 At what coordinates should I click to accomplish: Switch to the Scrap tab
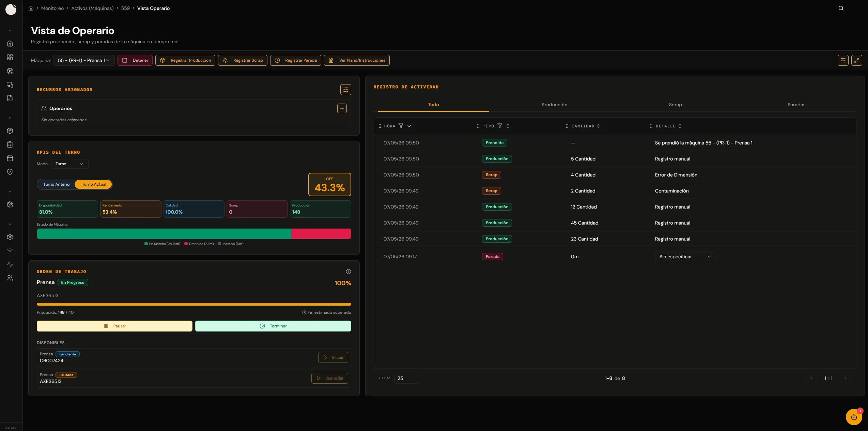point(675,105)
